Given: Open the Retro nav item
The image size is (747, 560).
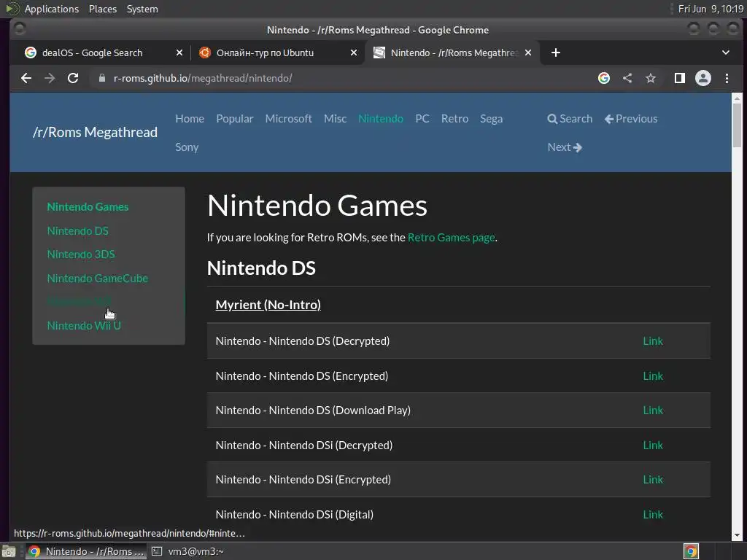Looking at the screenshot, I should pos(454,119).
